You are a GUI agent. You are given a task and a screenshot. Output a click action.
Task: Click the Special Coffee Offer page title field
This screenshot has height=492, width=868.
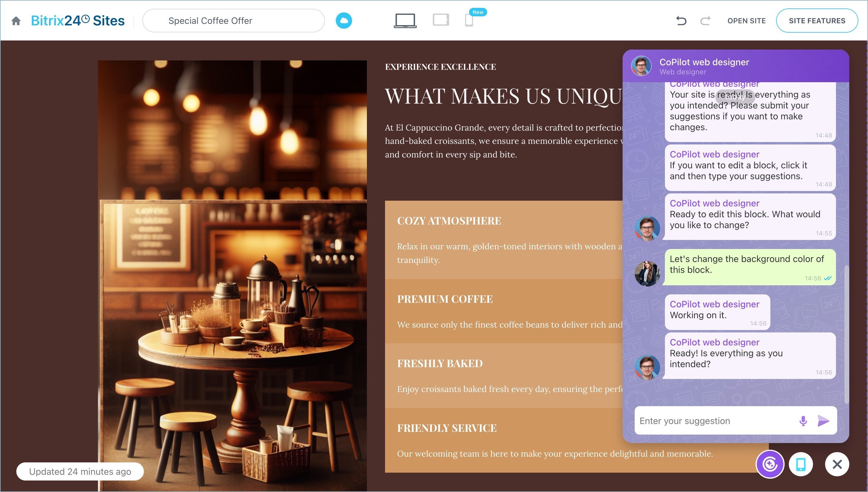(x=233, y=21)
